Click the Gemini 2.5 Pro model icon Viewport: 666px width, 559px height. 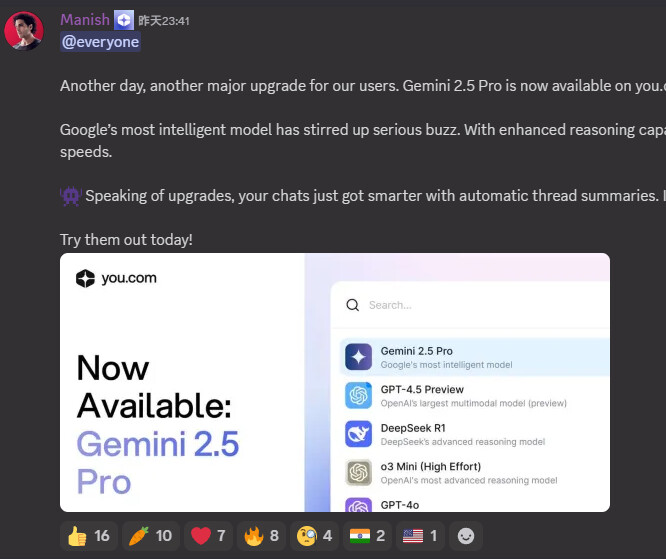[x=358, y=357]
